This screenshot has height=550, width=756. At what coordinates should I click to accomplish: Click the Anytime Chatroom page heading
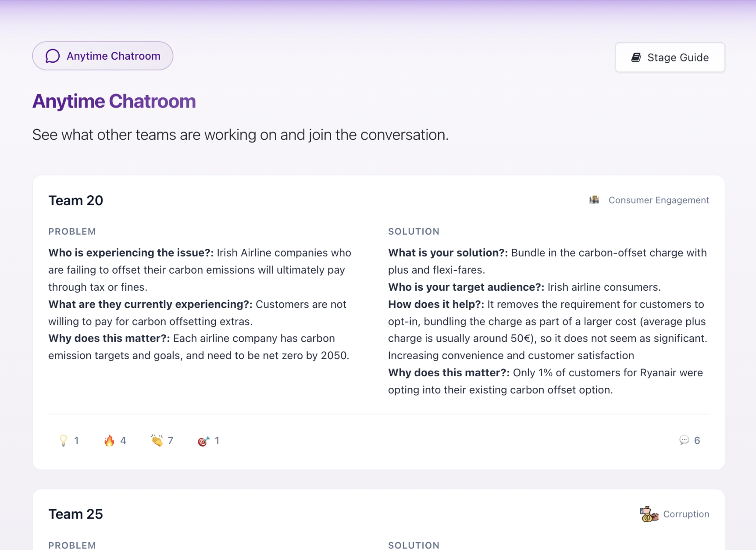114,101
